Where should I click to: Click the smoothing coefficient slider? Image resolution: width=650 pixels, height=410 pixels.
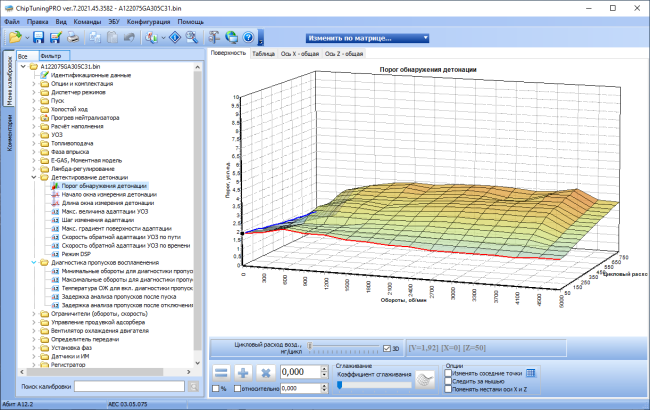pos(374,386)
